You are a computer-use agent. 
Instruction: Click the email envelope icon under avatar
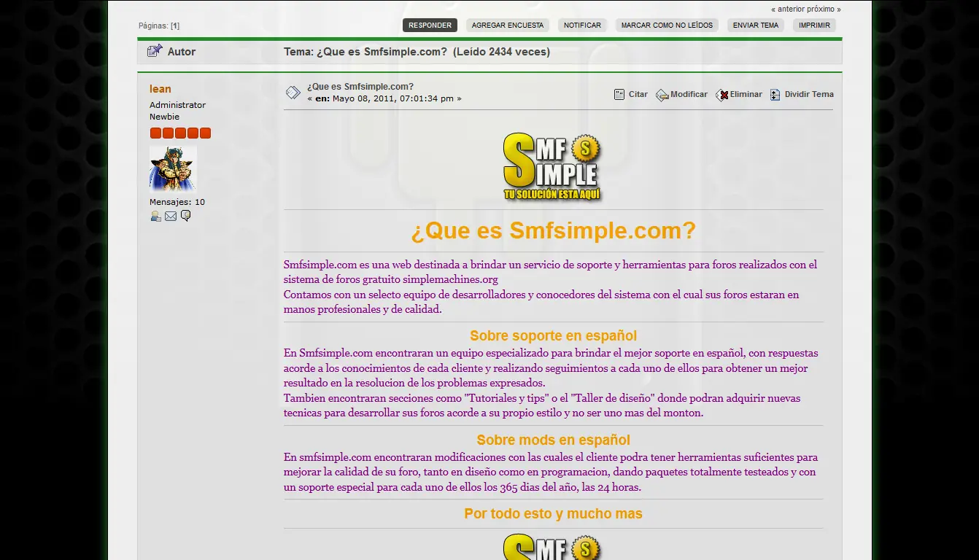pos(171,216)
